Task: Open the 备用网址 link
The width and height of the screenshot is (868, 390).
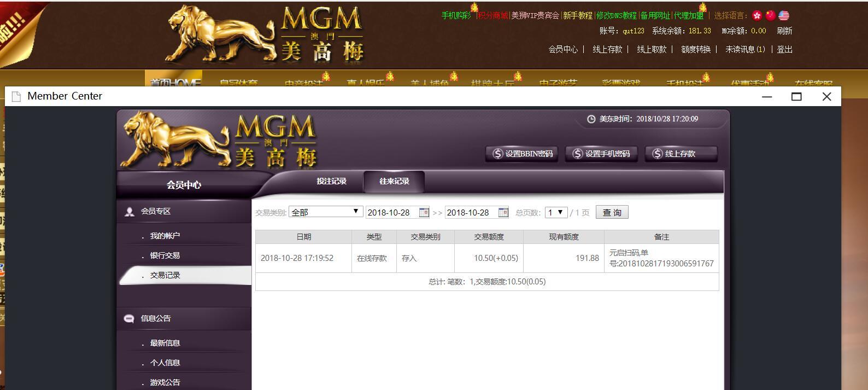Action: click(x=655, y=15)
